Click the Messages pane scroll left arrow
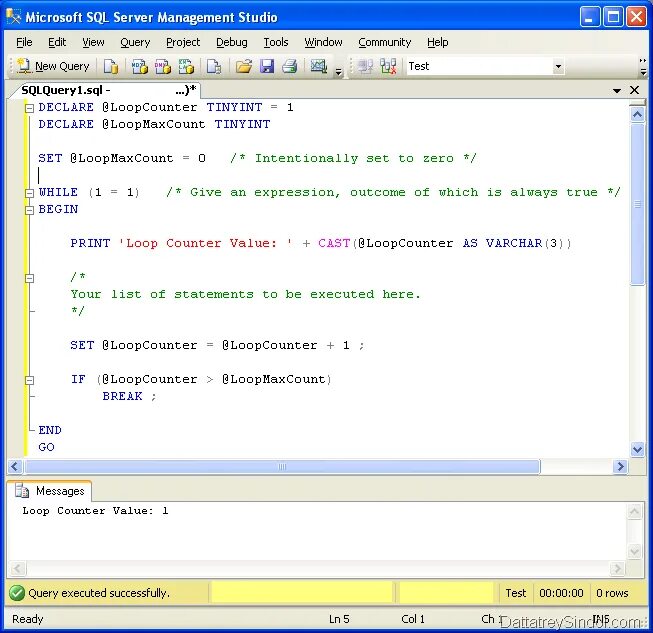 18,568
